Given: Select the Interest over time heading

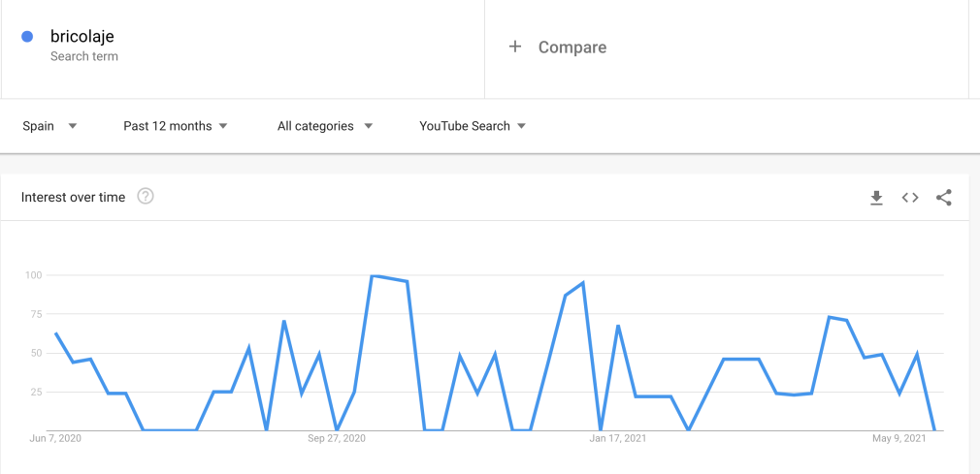Looking at the screenshot, I should click(74, 197).
